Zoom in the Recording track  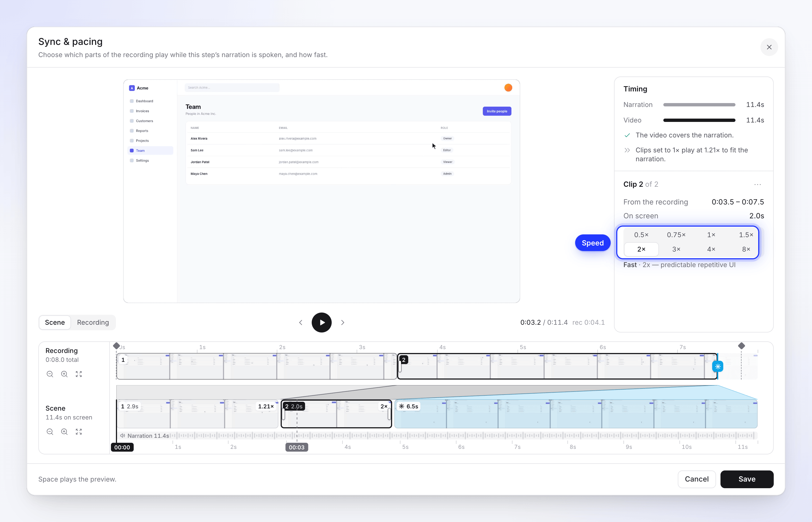(64, 374)
